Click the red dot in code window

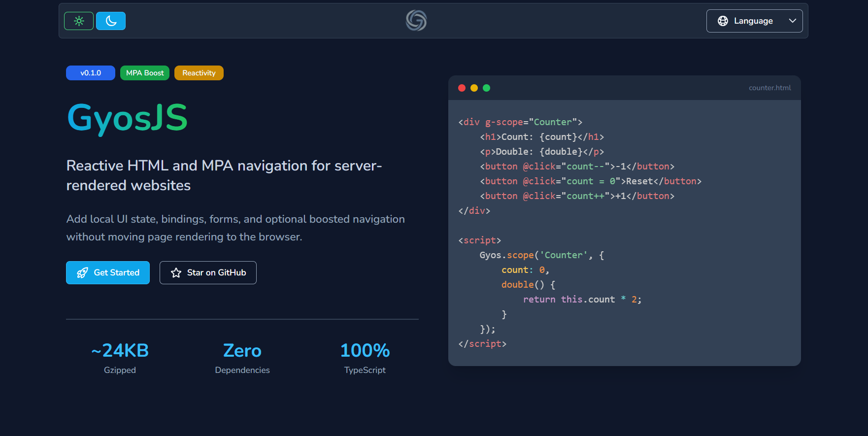tap(462, 88)
